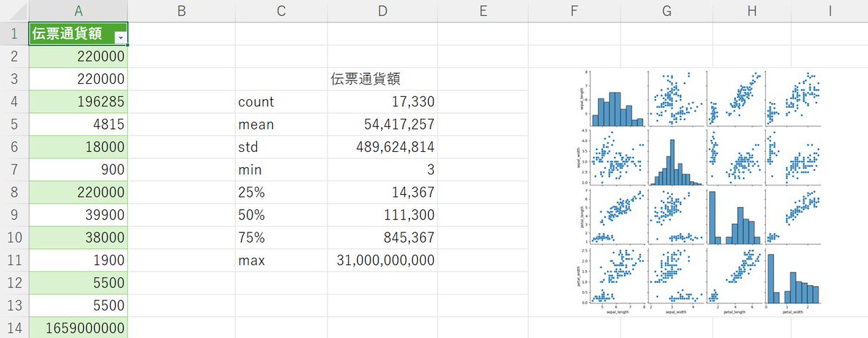Click the max label cell
868x338 pixels.
pyautogui.click(x=281, y=260)
